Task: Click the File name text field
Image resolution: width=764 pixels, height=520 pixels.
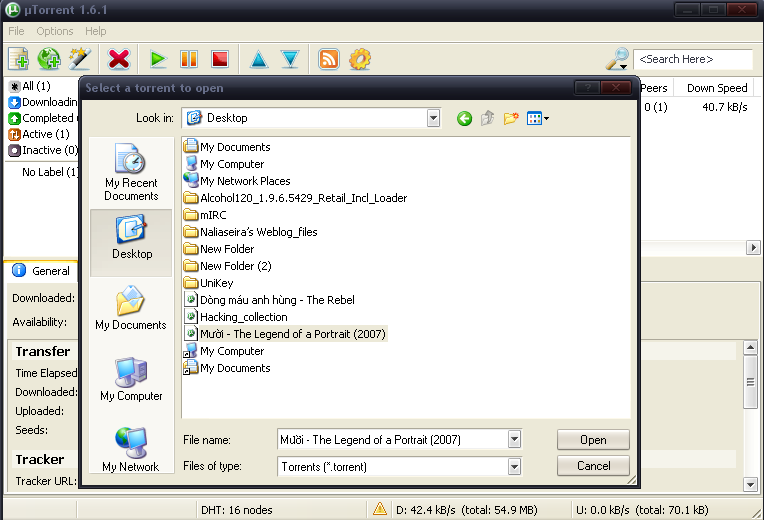Action: point(393,440)
